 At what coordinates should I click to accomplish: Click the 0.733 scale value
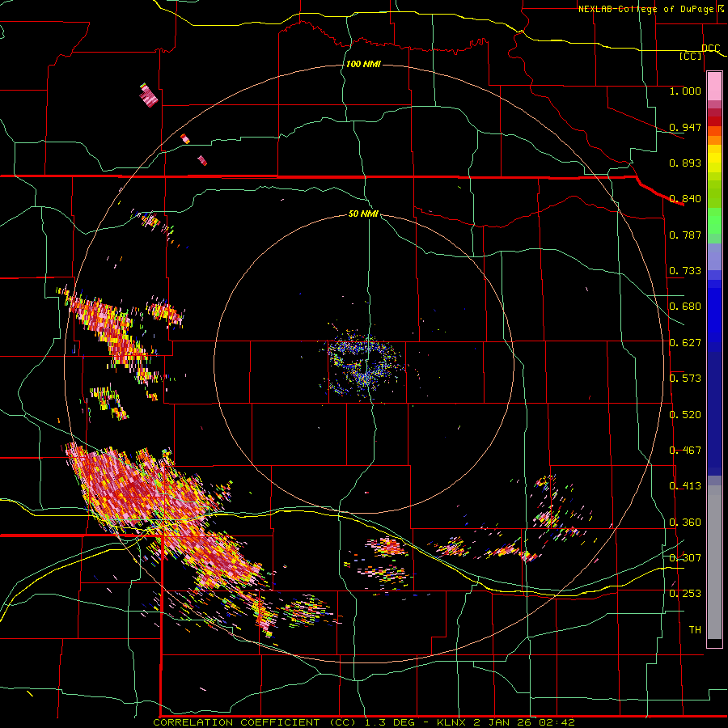tap(685, 271)
